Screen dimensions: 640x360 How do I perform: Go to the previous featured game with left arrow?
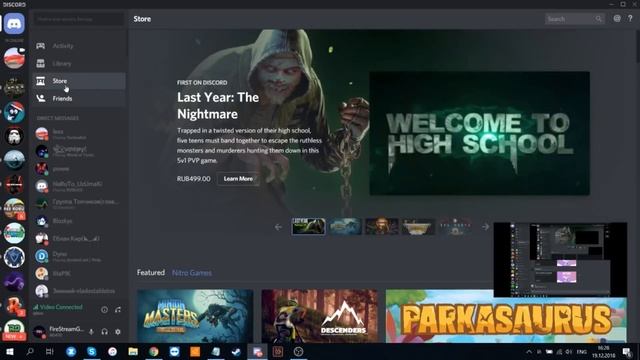point(278,227)
